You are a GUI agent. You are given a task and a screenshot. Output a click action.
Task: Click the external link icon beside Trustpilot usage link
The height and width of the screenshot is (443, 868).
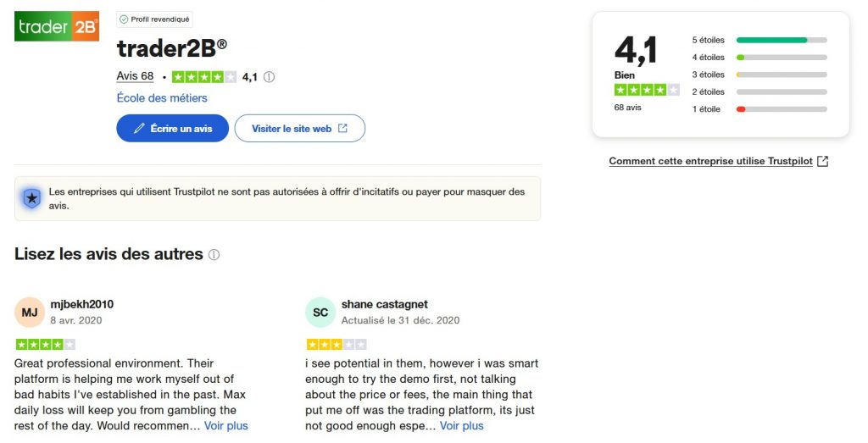coord(822,162)
